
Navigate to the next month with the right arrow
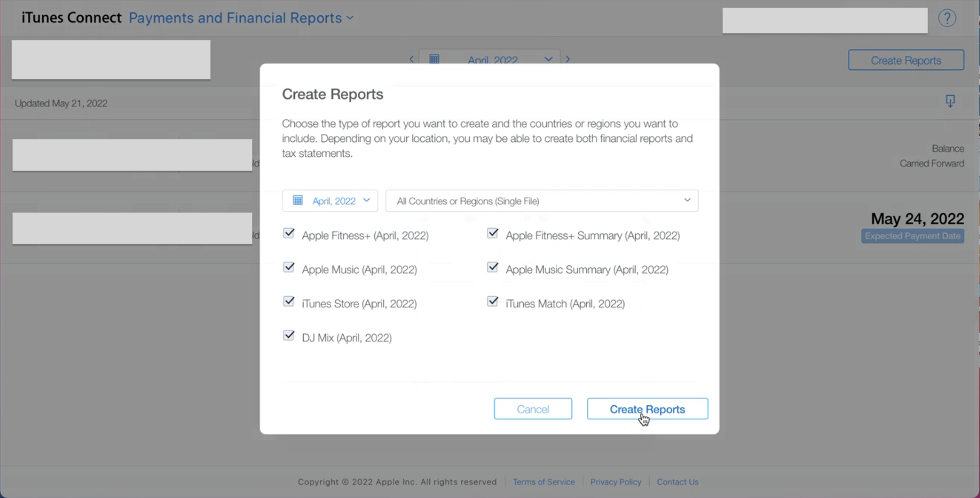[567, 59]
